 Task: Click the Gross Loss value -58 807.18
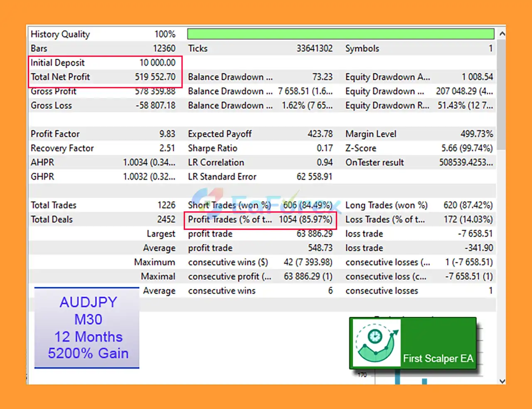click(x=155, y=106)
